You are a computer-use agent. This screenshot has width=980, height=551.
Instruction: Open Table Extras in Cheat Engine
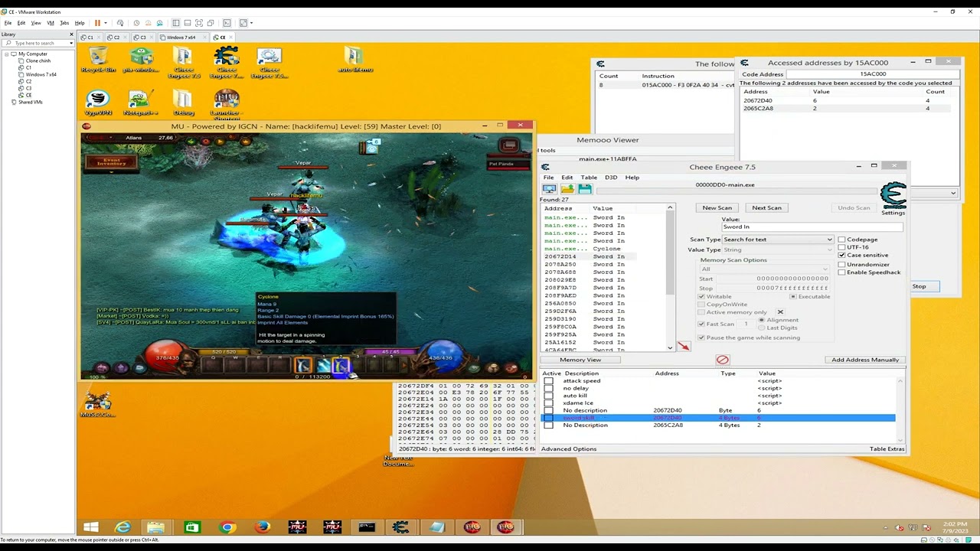pos(887,449)
